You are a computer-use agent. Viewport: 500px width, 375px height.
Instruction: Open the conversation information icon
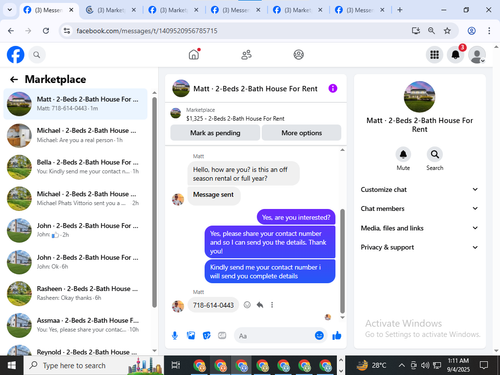tap(333, 88)
